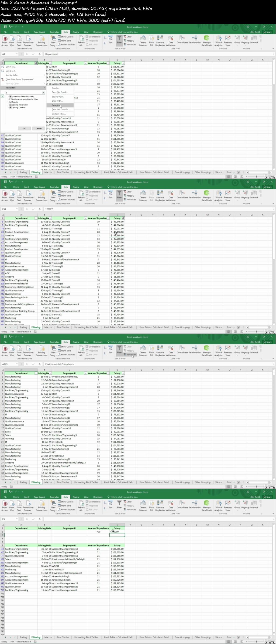Click zoom slider in third window status bar
The width and height of the screenshot is (276, 644).
click(x=256, y=487)
